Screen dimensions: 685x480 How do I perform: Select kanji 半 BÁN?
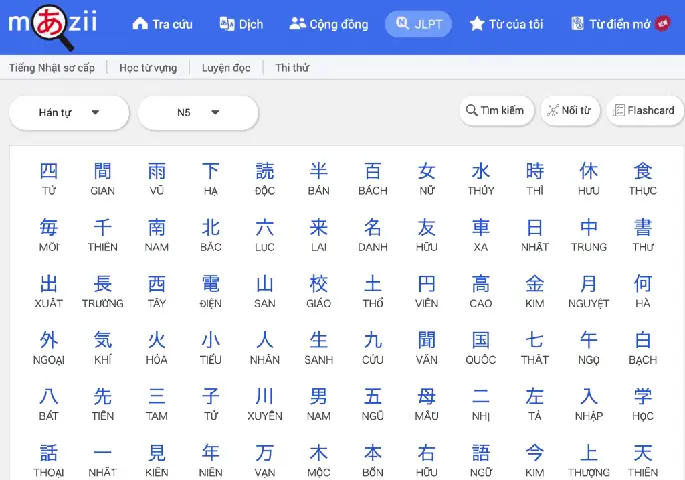[318, 179]
